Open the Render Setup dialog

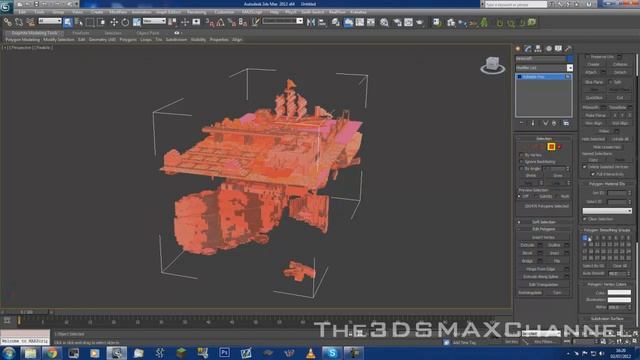[x=397, y=22]
